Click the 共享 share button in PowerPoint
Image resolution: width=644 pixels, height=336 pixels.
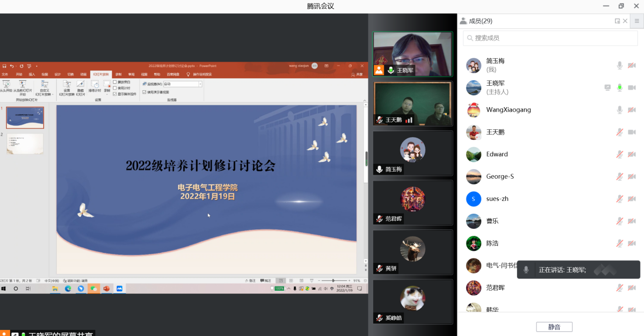click(x=359, y=74)
